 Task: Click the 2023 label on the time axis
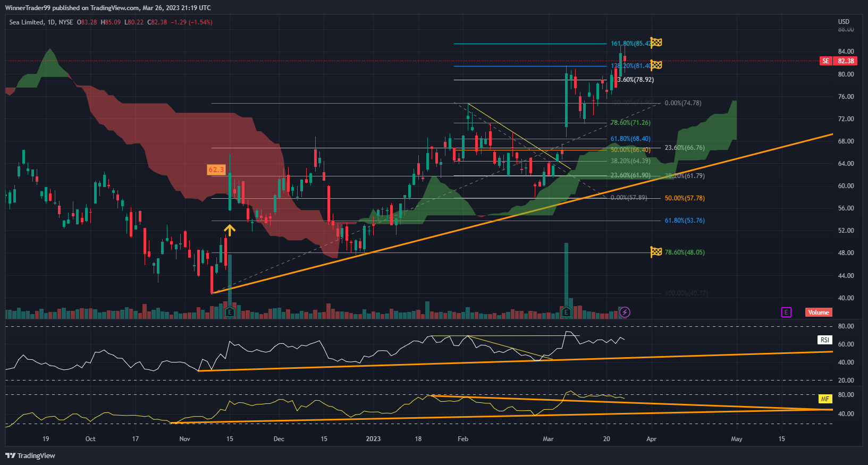coord(373,439)
